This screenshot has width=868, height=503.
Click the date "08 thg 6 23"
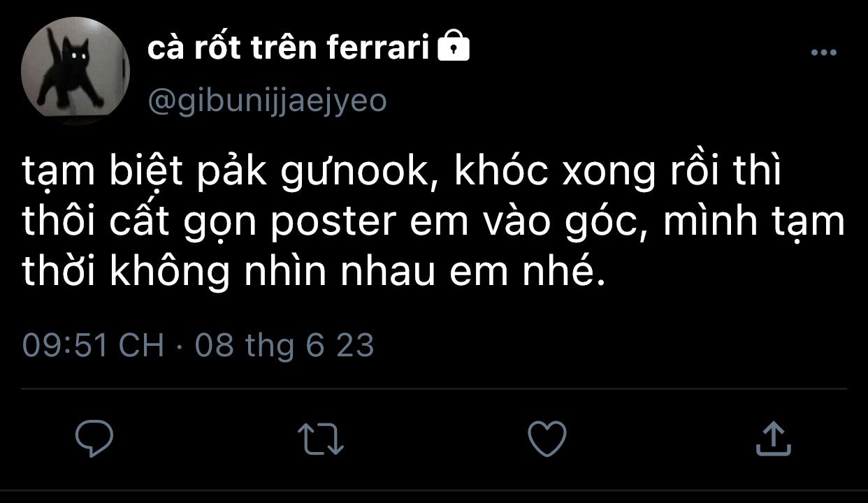tap(284, 346)
